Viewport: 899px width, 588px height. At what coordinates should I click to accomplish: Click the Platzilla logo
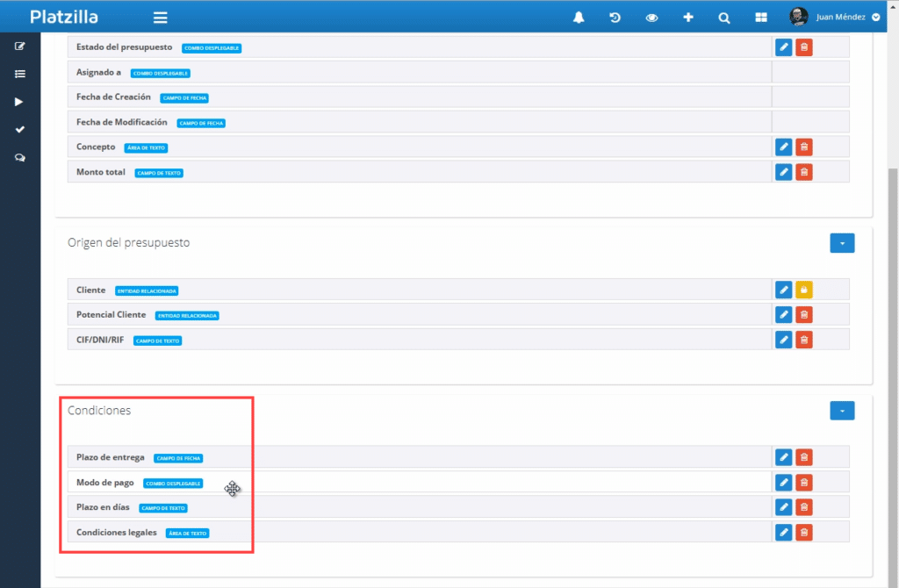coord(63,18)
